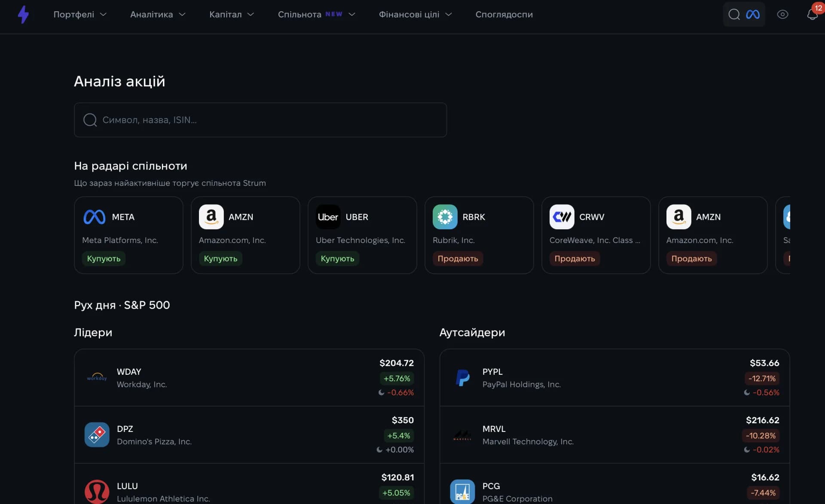This screenshot has width=825, height=504.
Task: Toggle the eye visibility icon in header
Action: [782, 14]
